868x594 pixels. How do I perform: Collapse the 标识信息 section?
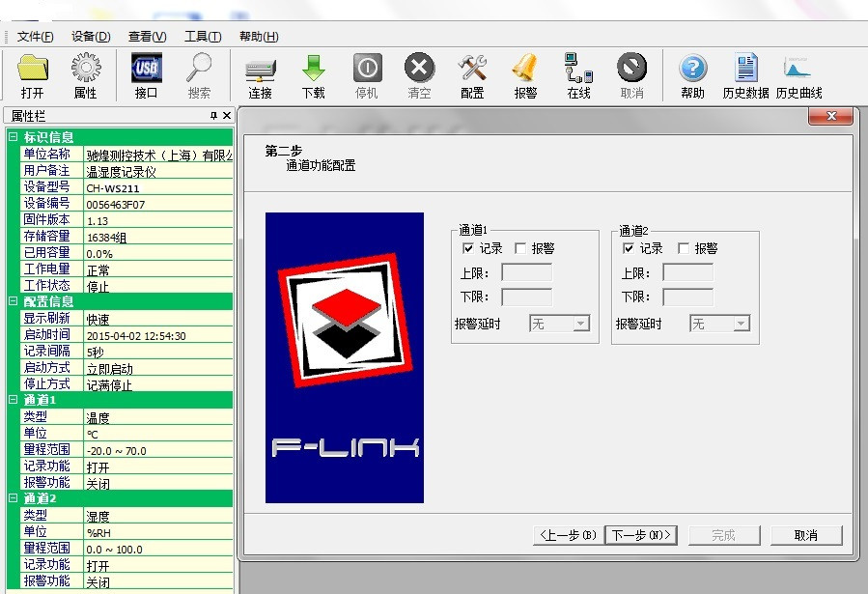coord(13,137)
